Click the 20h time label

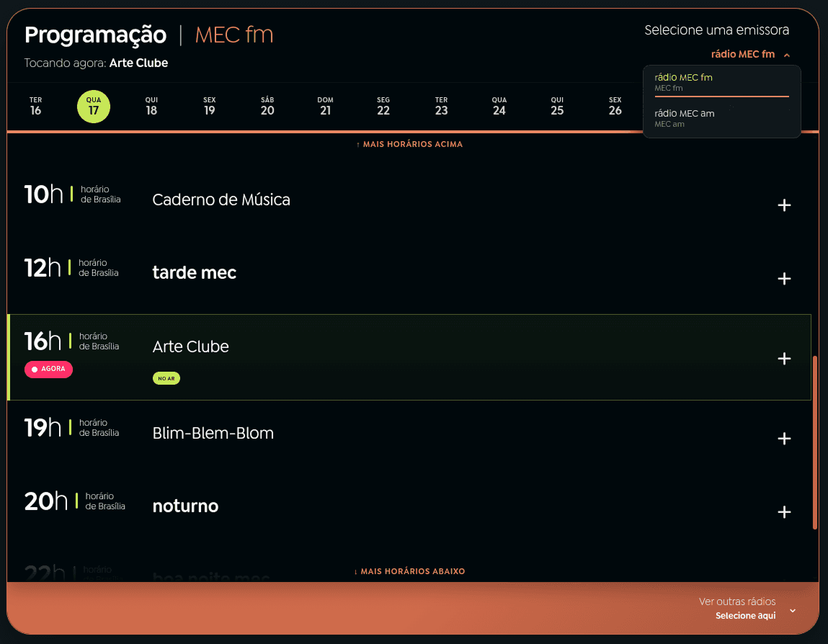pos(46,501)
